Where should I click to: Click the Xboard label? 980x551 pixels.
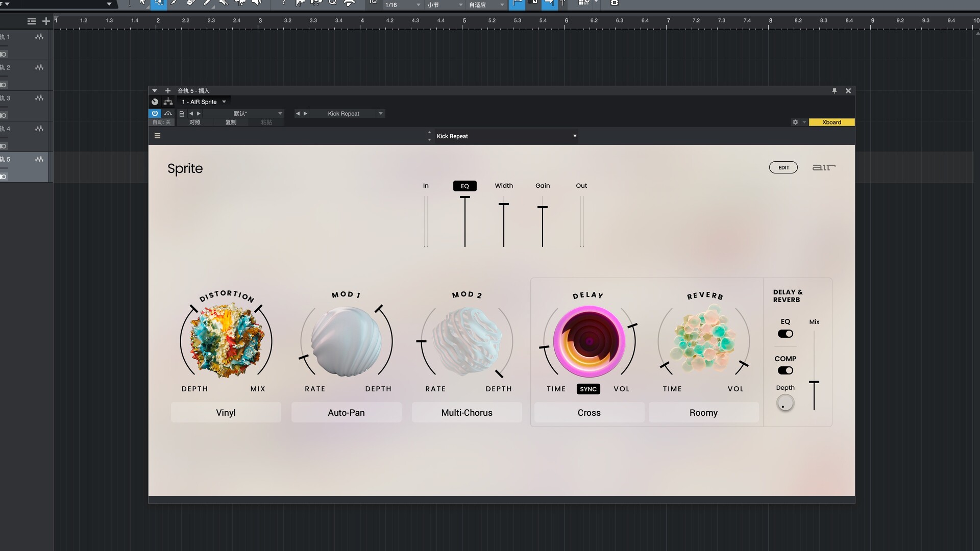pos(831,122)
